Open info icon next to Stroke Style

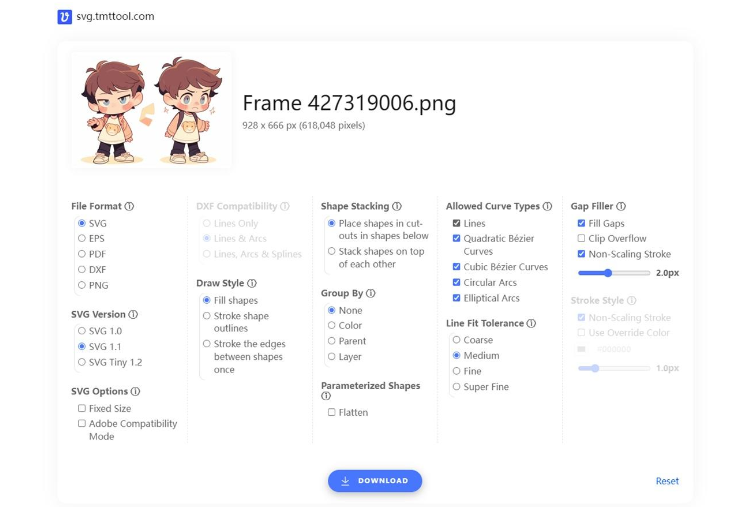[x=631, y=301]
